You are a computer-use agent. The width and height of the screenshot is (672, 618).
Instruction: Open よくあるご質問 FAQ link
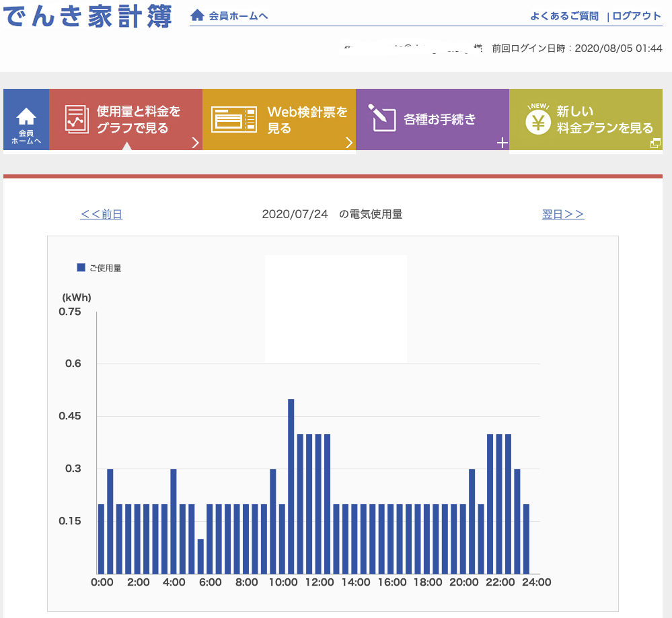[x=564, y=16]
